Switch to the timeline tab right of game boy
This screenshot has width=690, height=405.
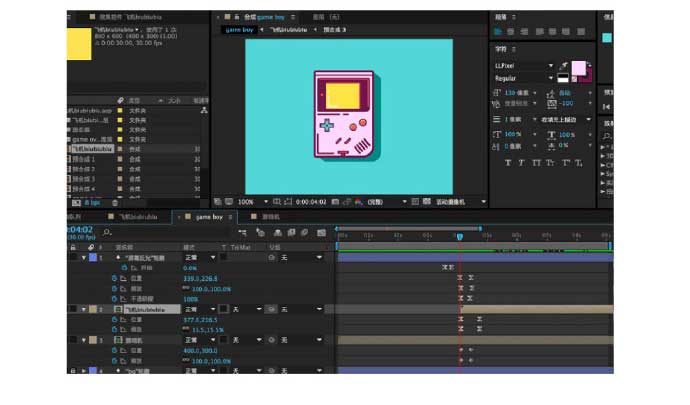tap(266, 217)
